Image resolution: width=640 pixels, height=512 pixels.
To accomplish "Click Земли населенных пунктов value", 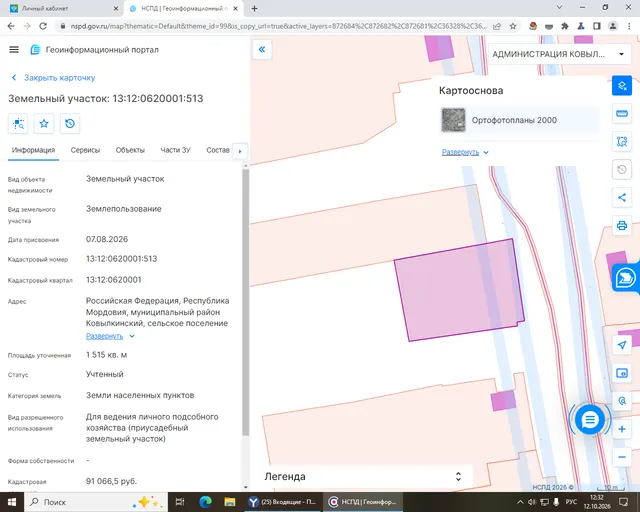I will [140, 395].
